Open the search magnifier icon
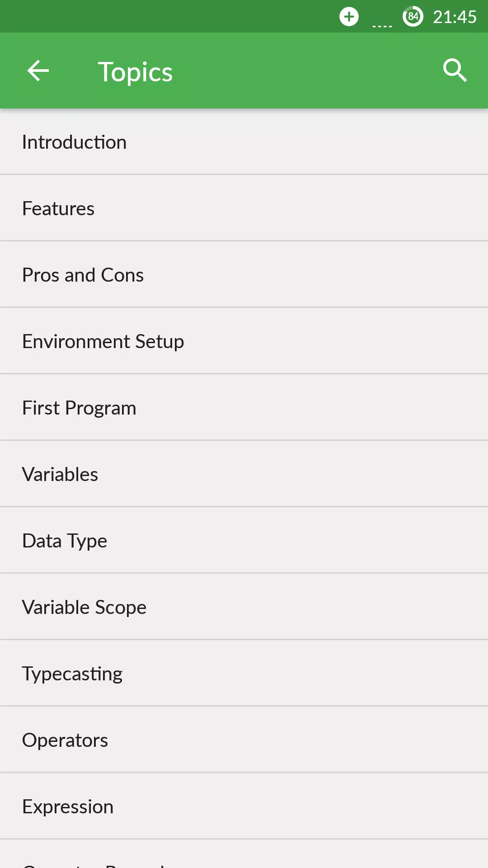488x868 pixels. tap(455, 71)
